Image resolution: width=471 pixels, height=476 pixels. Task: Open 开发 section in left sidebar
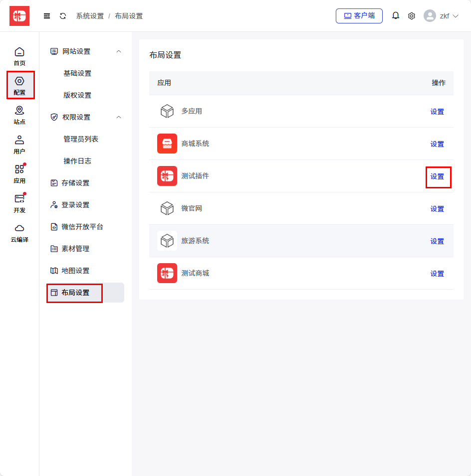[x=19, y=203]
